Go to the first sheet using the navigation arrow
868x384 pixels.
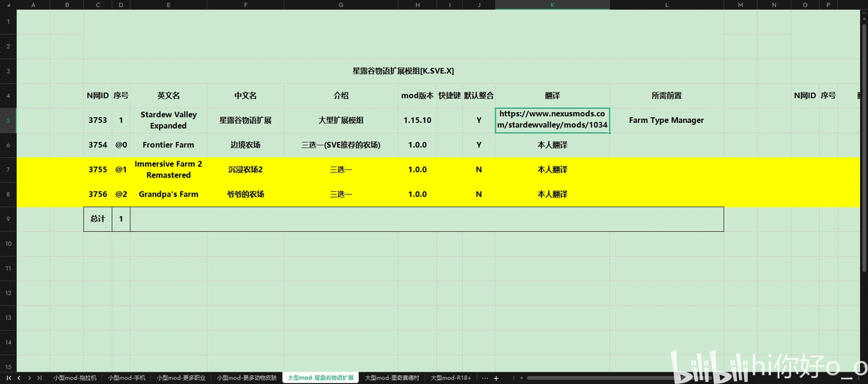point(9,378)
